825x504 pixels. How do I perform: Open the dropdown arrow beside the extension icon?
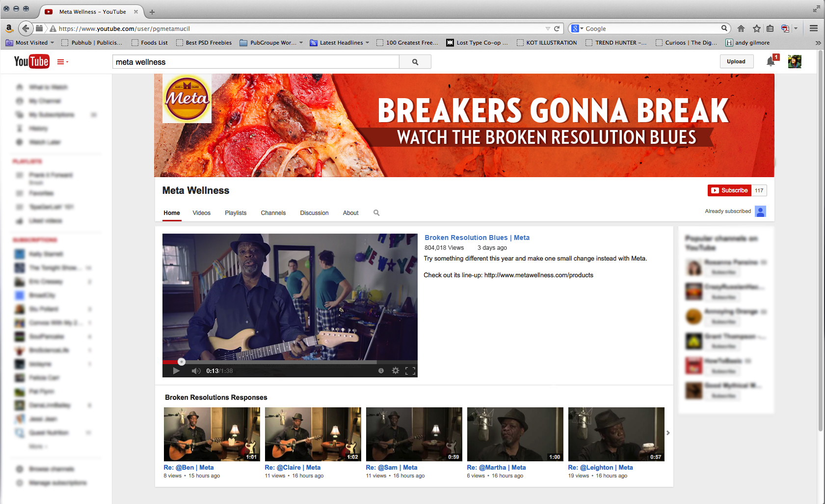(x=796, y=28)
